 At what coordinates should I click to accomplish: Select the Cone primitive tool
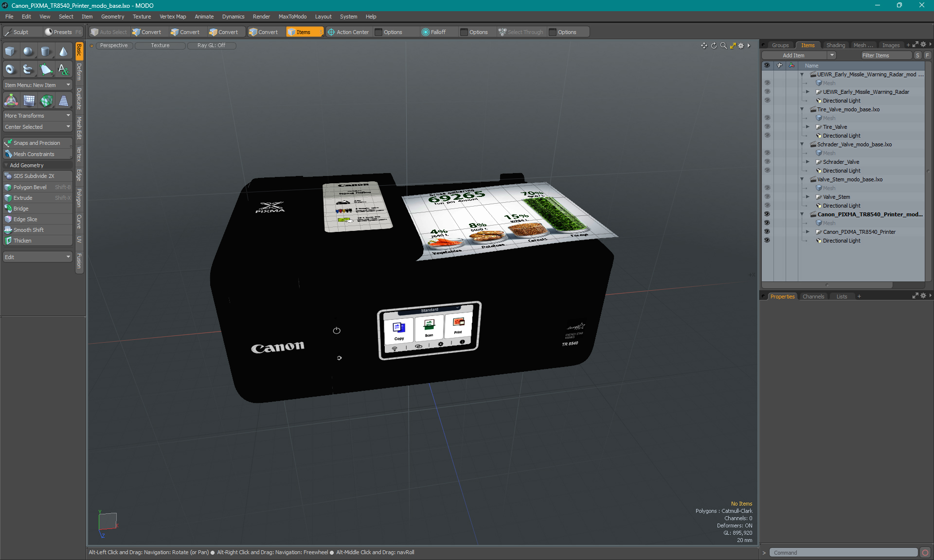click(x=63, y=52)
